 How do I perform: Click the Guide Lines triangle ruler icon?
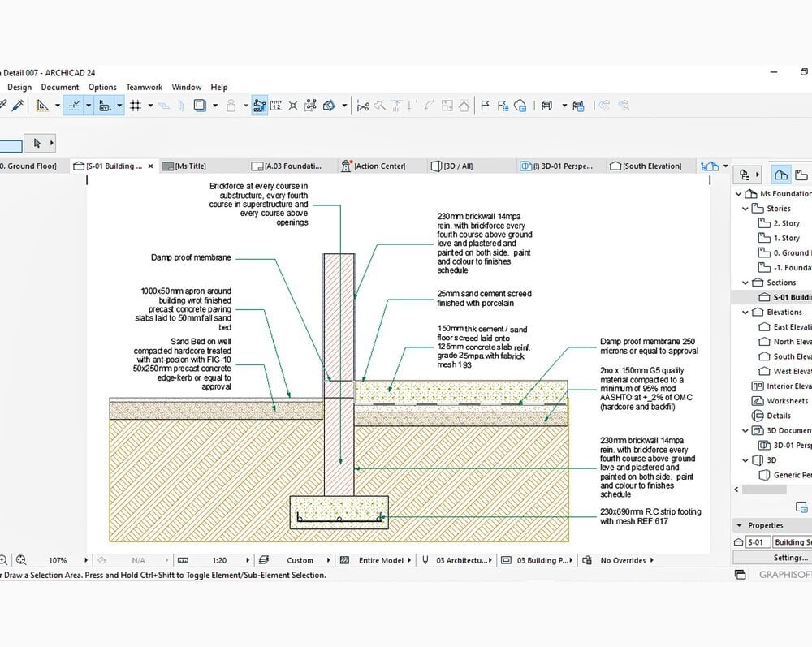click(x=42, y=106)
